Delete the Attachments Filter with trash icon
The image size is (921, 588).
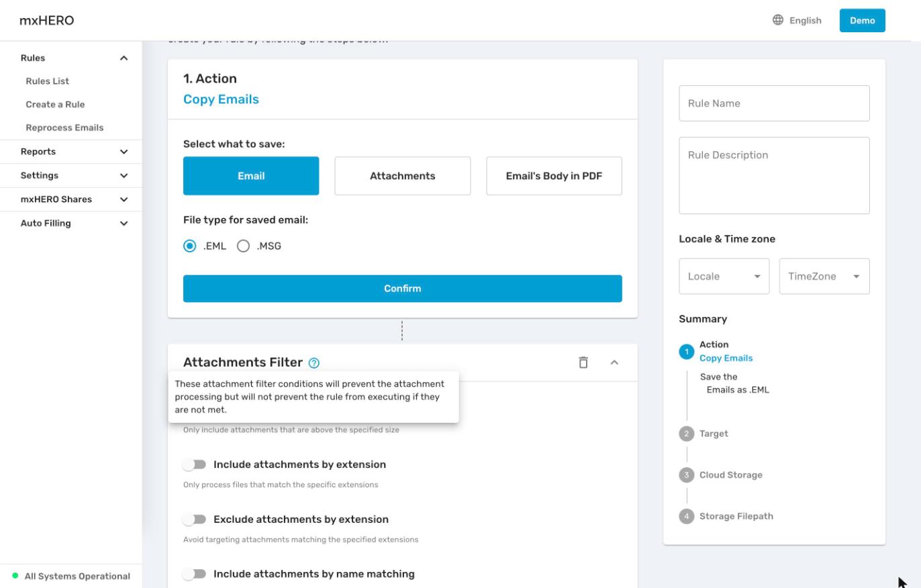pyautogui.click(x=583, y=362)
